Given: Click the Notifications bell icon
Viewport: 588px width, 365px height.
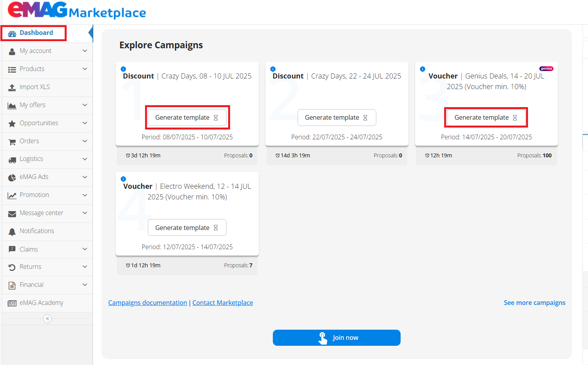Looking at the screenshot, I should [12, 232].
